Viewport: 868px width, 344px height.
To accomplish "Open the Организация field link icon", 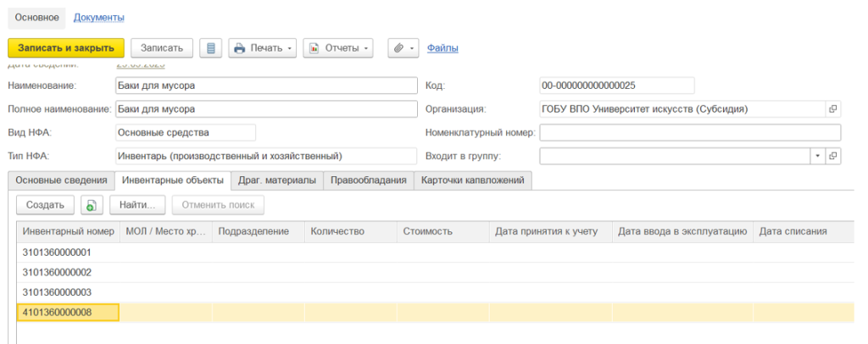I will point(832,109).
